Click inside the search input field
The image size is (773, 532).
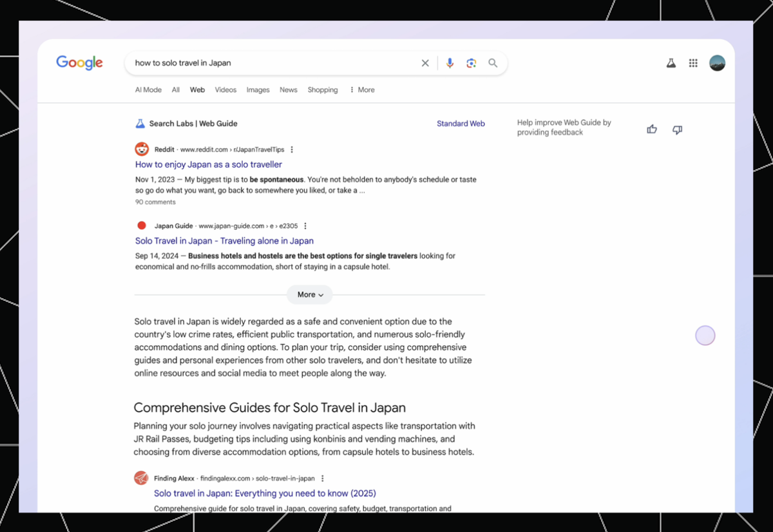[x=271, y=63]
